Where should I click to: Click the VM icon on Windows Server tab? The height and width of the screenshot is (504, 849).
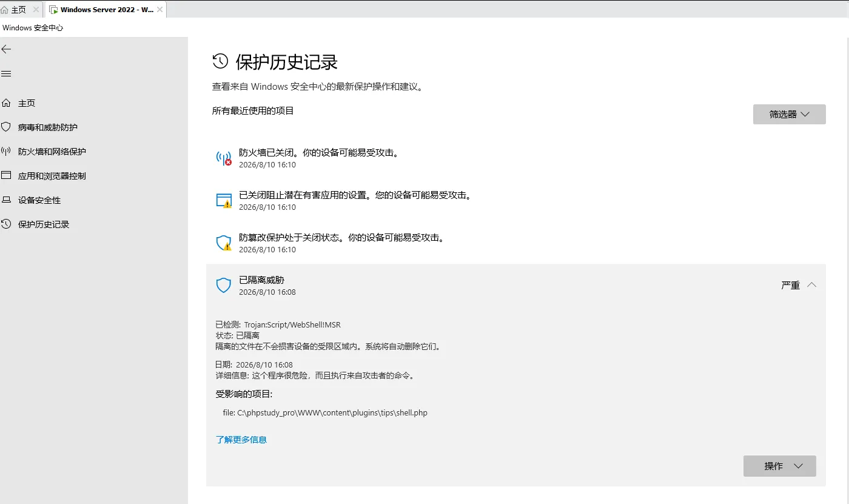(53, 10)
